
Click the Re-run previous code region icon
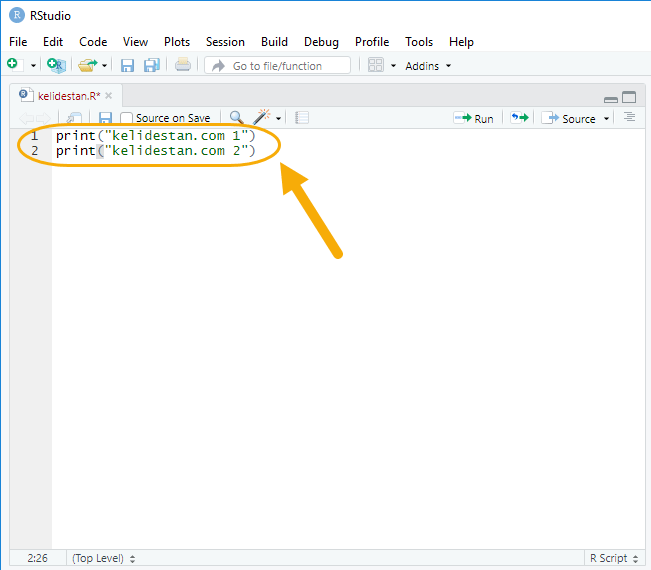pos(520,118)
